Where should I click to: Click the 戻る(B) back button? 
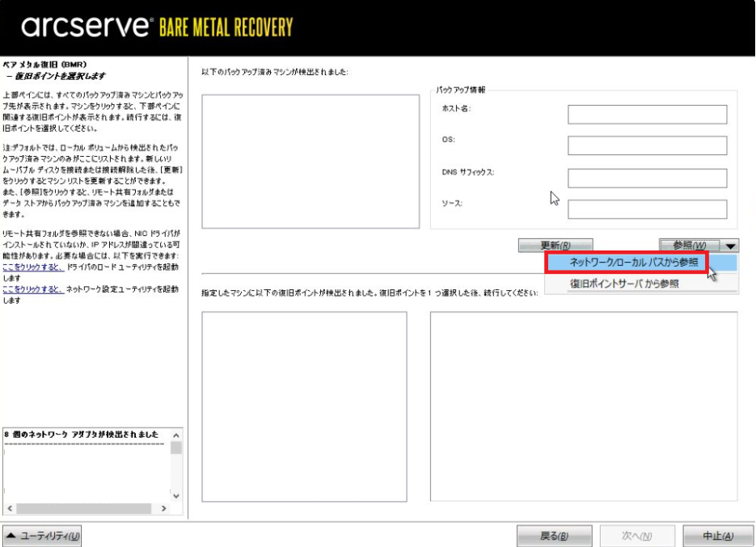(555, 536)
